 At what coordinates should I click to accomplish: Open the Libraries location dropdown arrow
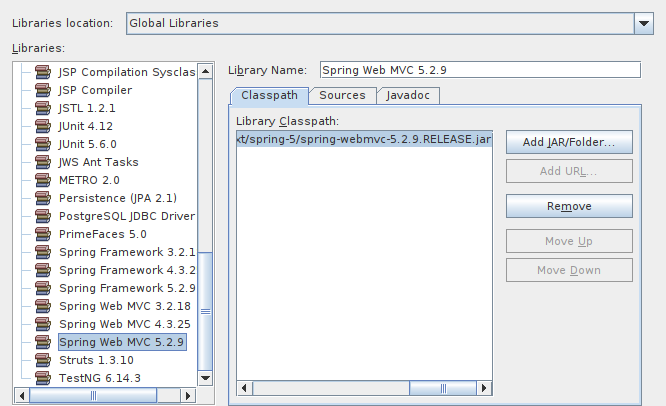644,23
